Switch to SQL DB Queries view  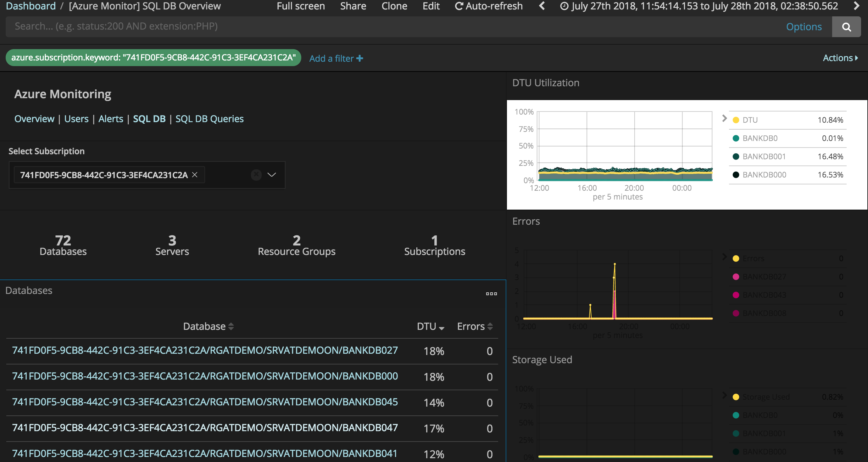209,119
